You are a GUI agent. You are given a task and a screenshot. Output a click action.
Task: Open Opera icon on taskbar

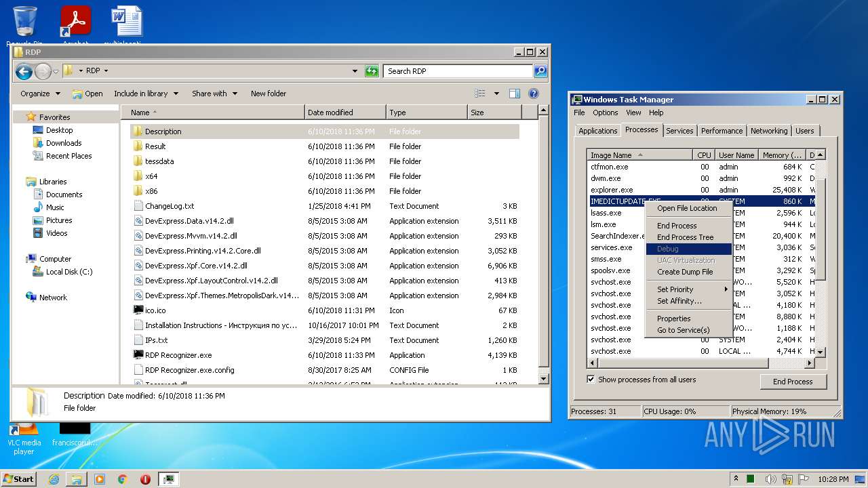pyautogui.click(x=145, y=479)
